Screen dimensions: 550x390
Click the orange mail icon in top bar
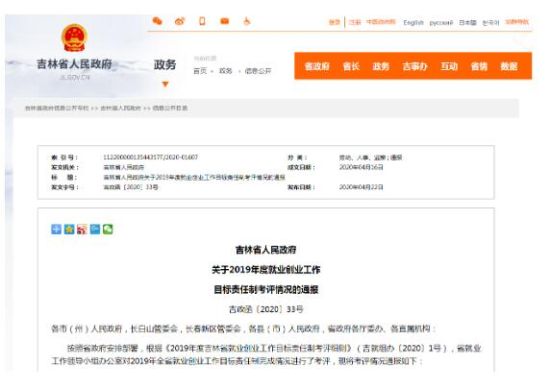click(224, 21)
